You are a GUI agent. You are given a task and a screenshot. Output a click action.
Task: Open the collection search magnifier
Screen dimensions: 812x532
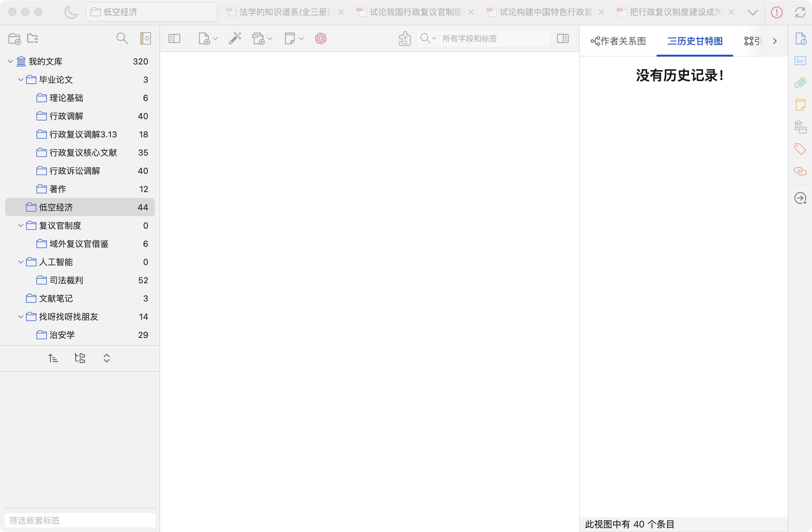(x=122, y=39)
